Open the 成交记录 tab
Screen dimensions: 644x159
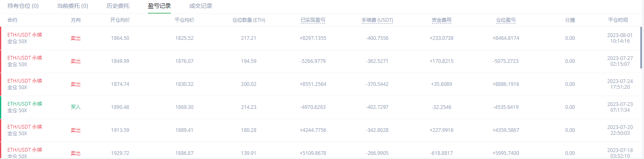click(201, 6)
